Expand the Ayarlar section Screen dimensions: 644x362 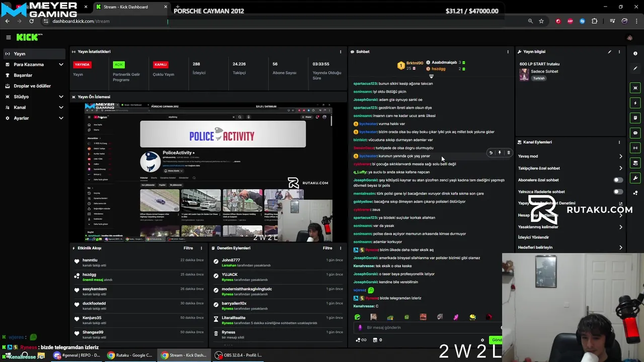click(x=34, y=118)
